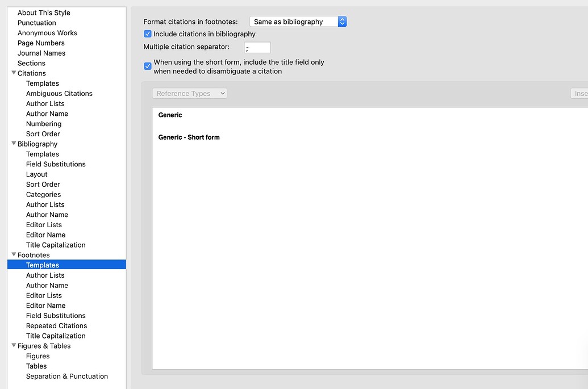Image resolution: width=588 pixels, height=389 pixels.
Task: Toggle the short form title field option
Action: pyautogui.click(x=147, y=66)
